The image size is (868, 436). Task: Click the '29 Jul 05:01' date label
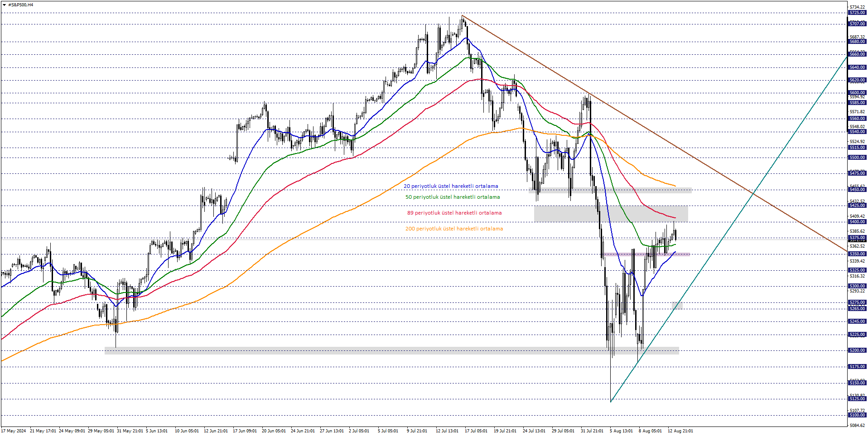563,431
